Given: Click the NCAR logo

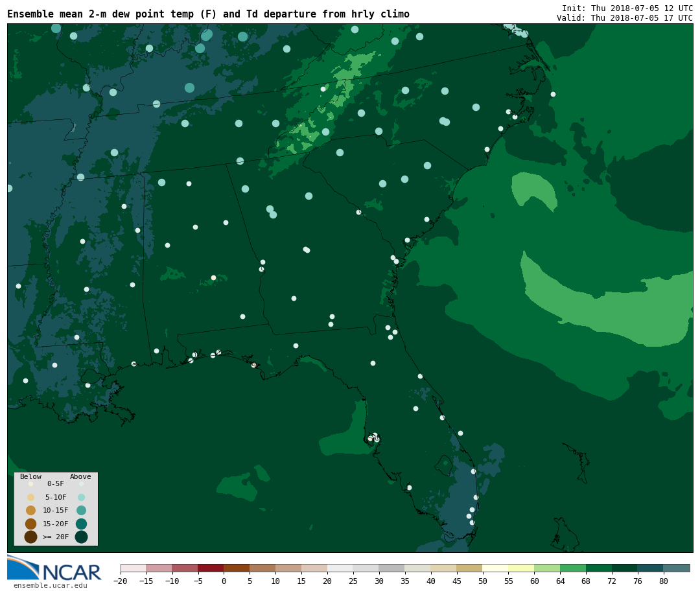Looking at the screenshot, I should pyautogui.click(x=54, y=568).
